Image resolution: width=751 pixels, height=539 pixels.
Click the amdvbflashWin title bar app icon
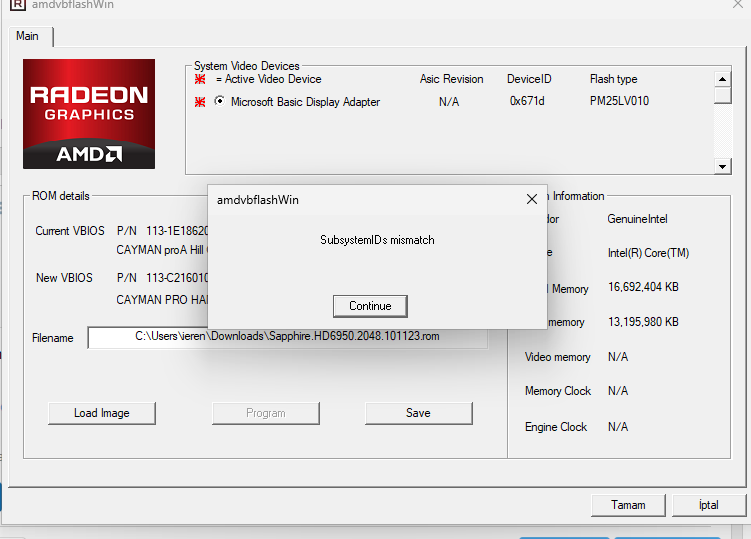point(18,5)
